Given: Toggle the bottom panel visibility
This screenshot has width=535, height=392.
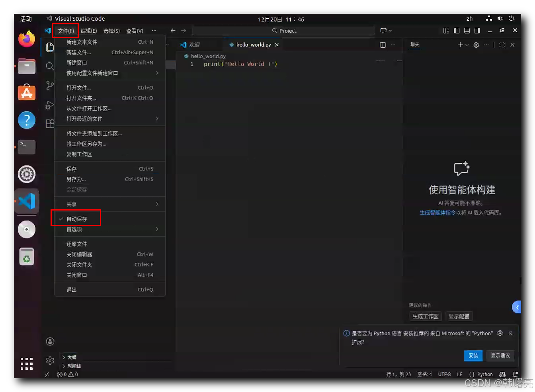Looking at the screenshot, I should pos(467,30).
